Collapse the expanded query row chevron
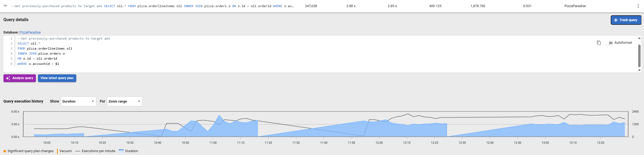 (x=5, y=6)
